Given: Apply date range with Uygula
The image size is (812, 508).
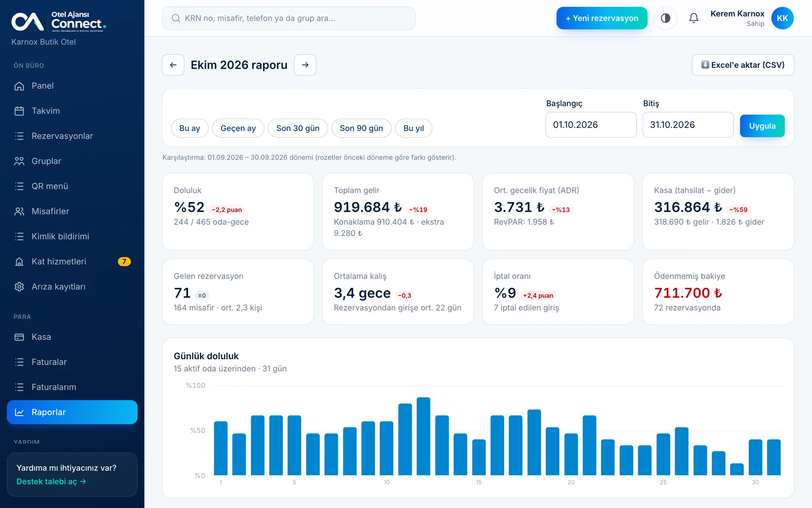Looking at the screenshot, I should click(x=762, y=126).
